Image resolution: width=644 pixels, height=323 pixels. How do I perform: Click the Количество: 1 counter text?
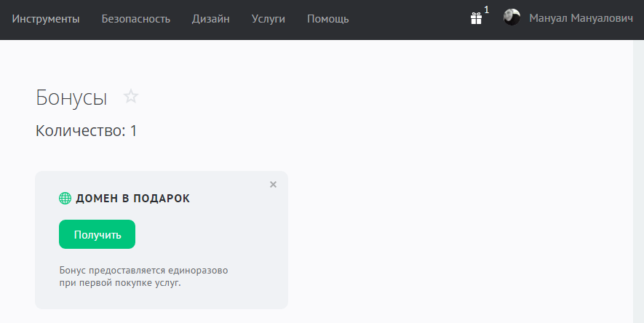(x=87, y=131)
